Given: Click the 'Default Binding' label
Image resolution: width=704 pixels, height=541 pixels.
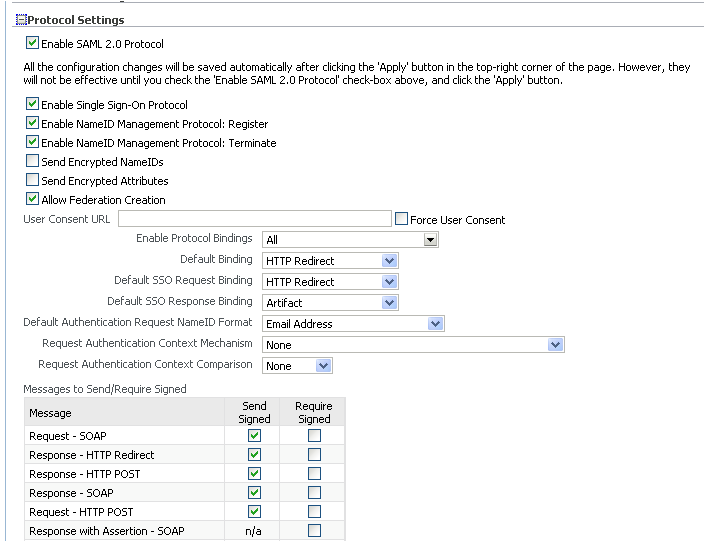Looking at the screenshot, I should click(216, 259).
